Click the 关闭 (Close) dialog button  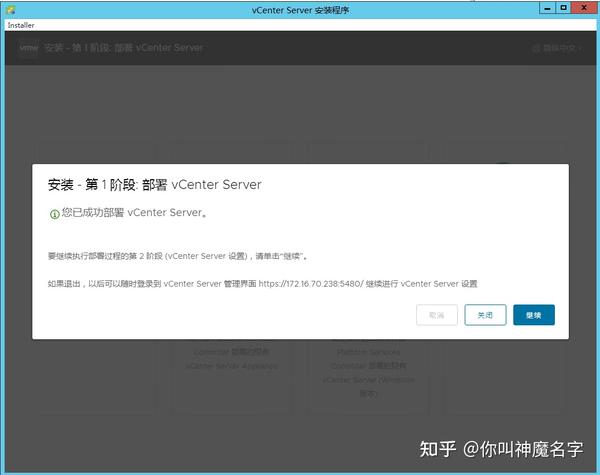pyautogui.click(x=485, y=315)
